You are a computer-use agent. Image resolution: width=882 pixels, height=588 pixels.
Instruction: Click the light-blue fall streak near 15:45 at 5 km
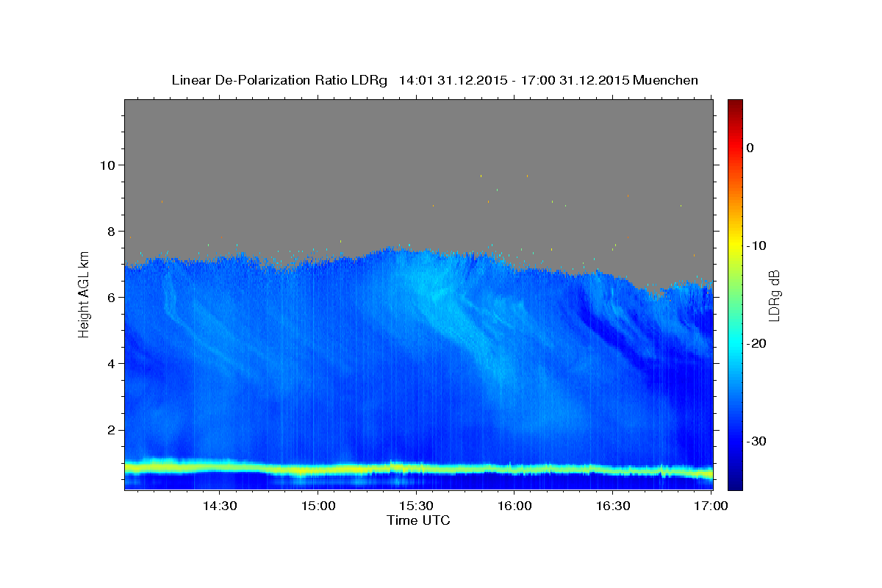pos(466,331)
